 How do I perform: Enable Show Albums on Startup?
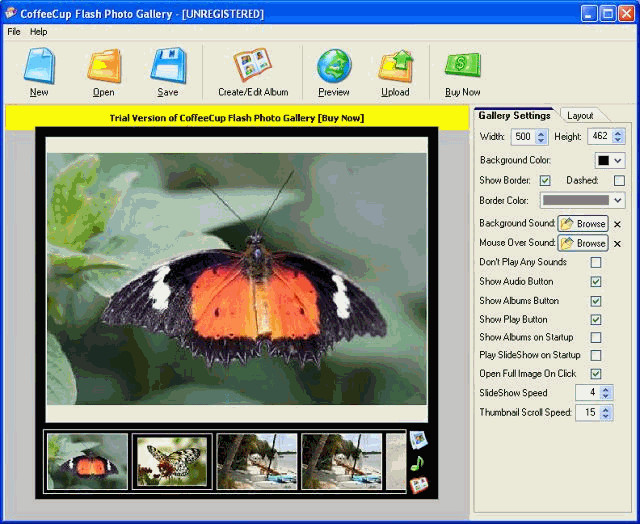[596, 337]
